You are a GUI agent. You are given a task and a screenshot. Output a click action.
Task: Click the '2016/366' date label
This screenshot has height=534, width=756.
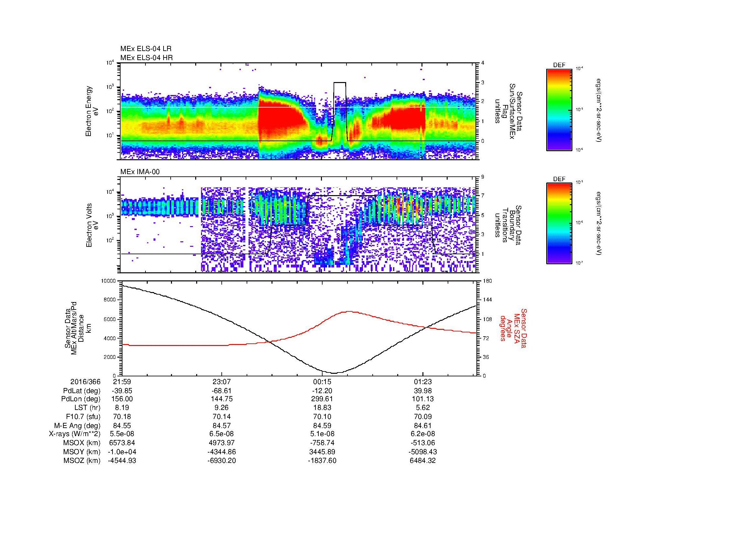(x=85, y=382)
